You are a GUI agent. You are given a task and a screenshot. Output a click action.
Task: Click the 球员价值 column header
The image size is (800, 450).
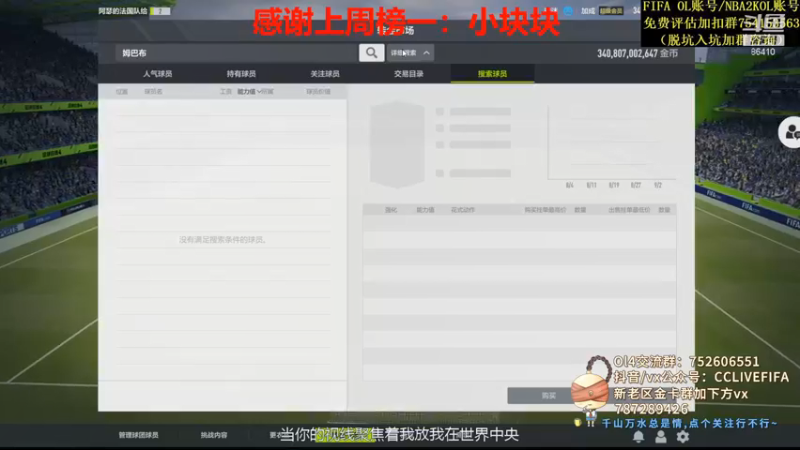point(318,92)
